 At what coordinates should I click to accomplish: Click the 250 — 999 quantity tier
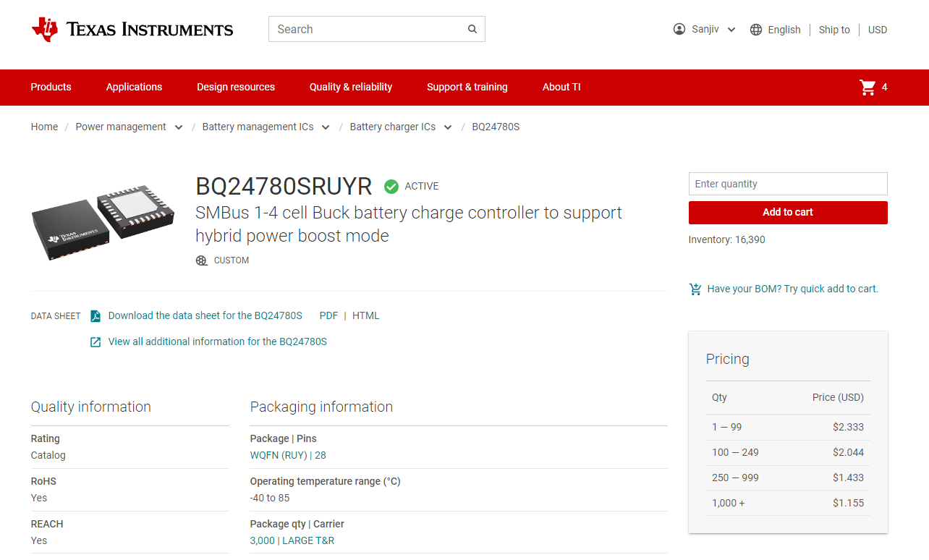pos(735,478)
